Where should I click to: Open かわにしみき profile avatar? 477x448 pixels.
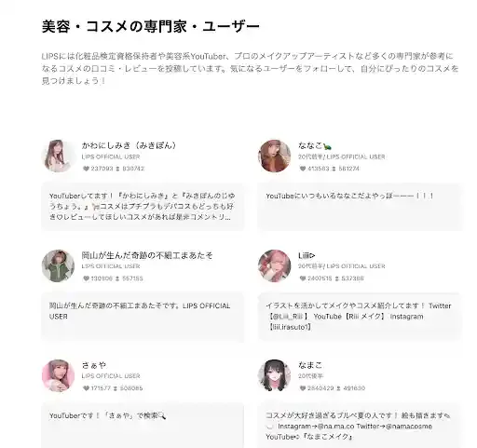(x=58, y=156)
